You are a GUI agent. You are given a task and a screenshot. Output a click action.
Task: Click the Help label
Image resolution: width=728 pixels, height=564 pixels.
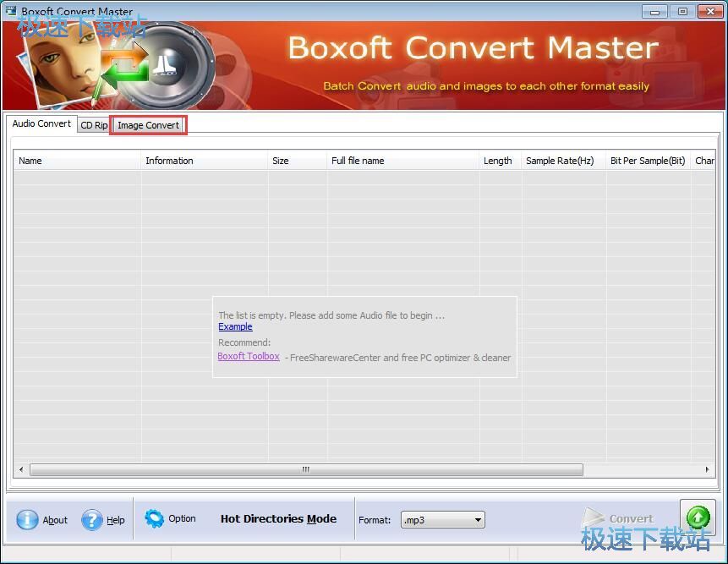pos(116,520)
